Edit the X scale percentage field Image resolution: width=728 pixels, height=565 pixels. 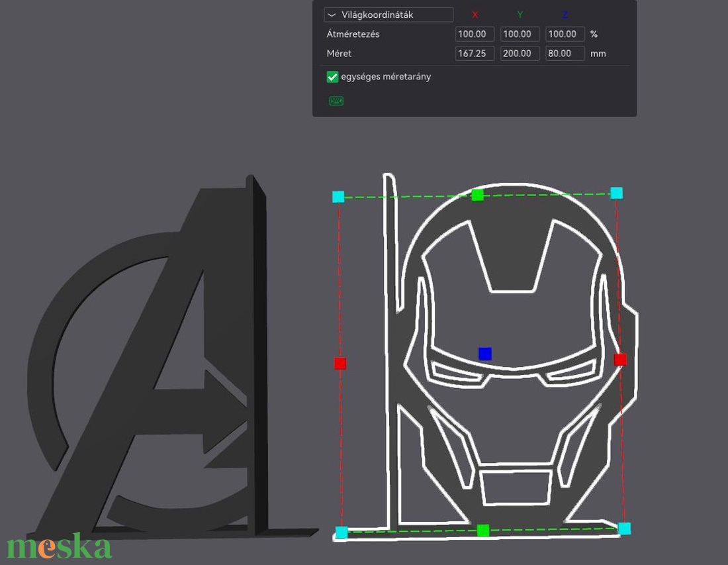(x=474, y=34)
